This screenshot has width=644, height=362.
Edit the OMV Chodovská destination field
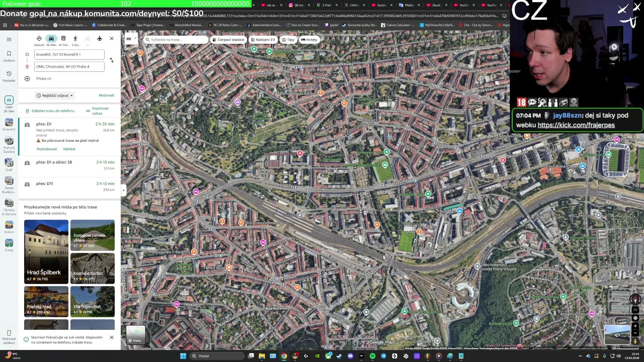pyautogui.click(x=69, y=66)
